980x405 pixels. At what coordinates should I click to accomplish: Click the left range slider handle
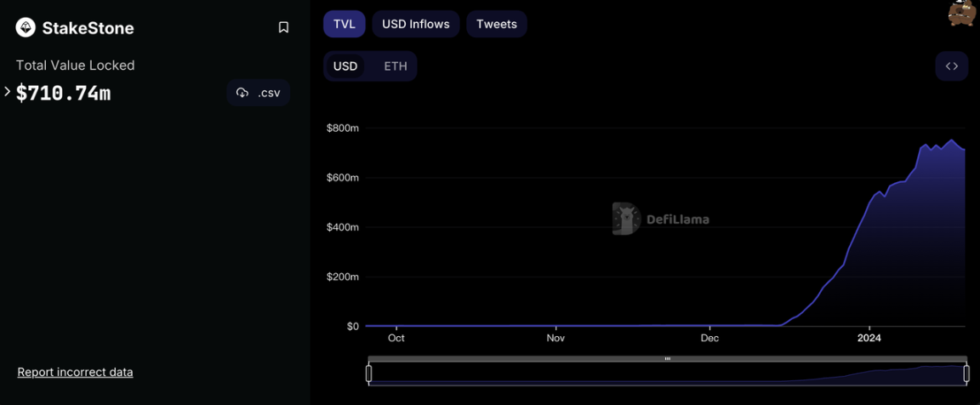pyautogui.click(x=369, y=373)
